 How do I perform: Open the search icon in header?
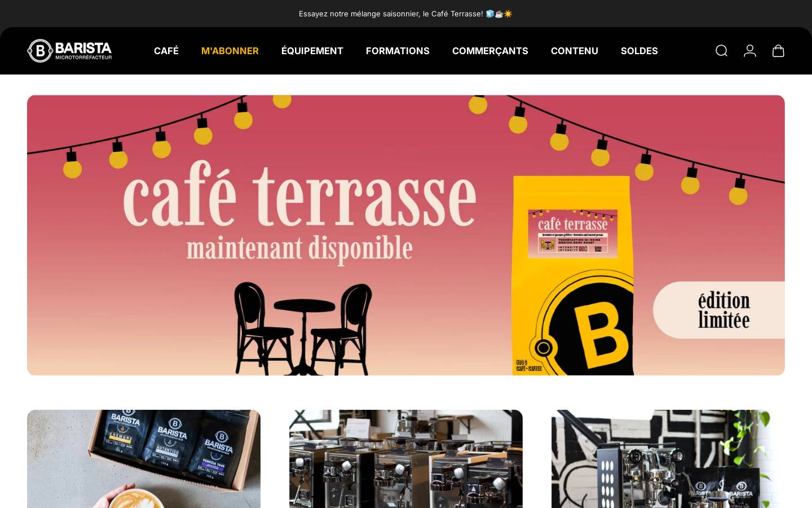(721, 51)
